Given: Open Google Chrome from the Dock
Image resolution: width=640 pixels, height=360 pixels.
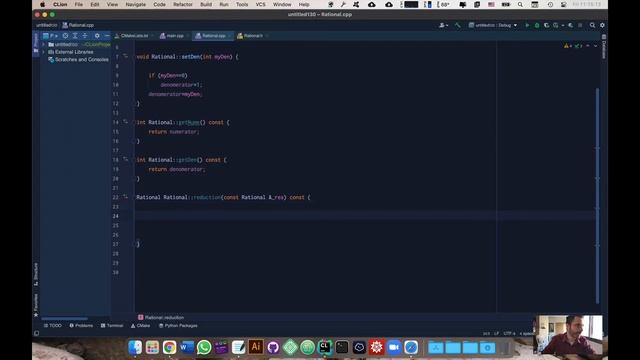Looking at the screenshot, I should (x=169, y=347).
